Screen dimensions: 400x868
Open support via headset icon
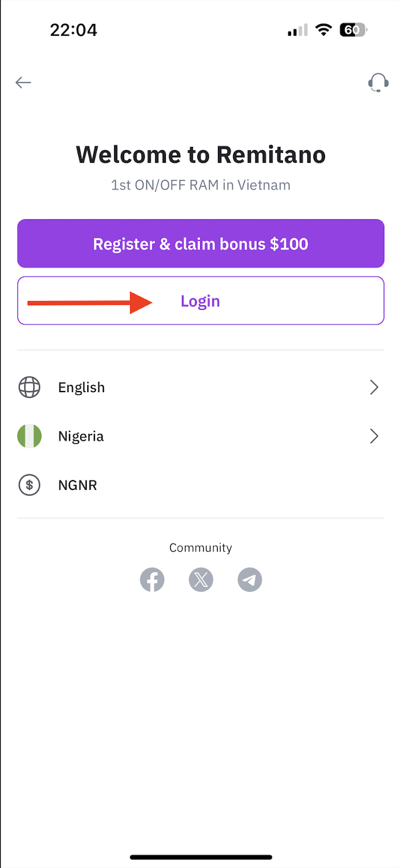point(378,83)
